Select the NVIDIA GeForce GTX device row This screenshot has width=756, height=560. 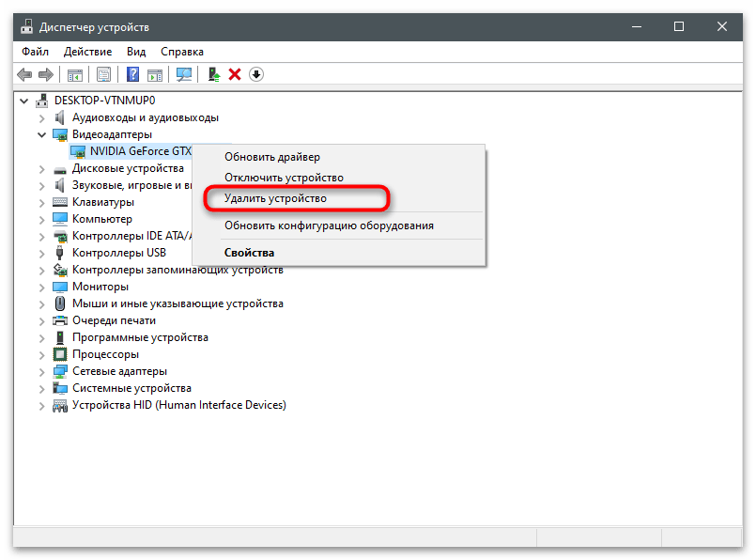(131, 151)
